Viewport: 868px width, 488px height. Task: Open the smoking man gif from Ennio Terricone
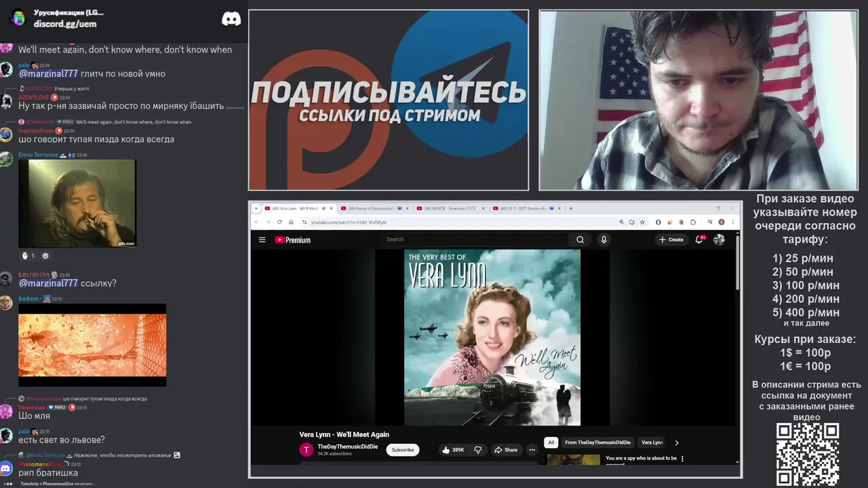click(77, 203)
